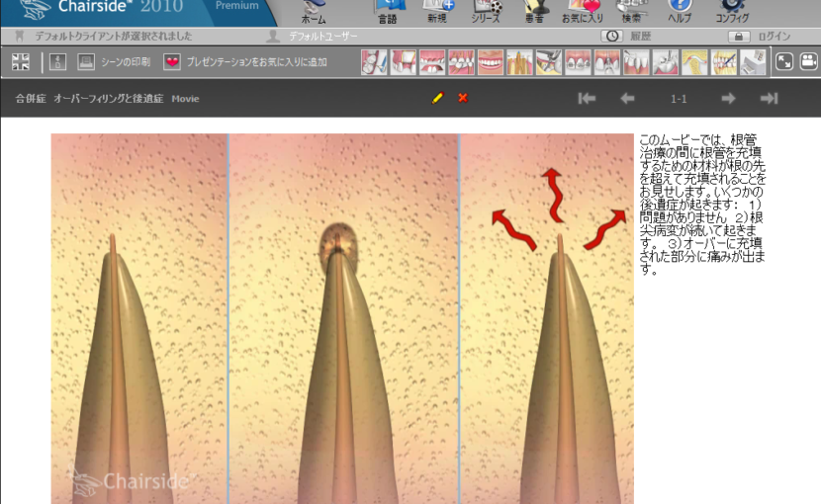The height and width of the screenshot is (504, 821).
Task: Click the デフォルトユーザー label
Action: (x=323, y=37)
